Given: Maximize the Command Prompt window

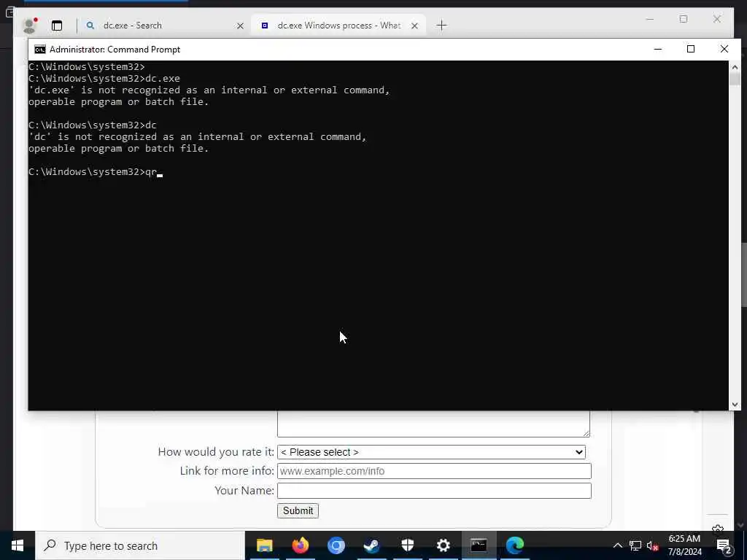Looking at the screenshot, I should point(691,49).
